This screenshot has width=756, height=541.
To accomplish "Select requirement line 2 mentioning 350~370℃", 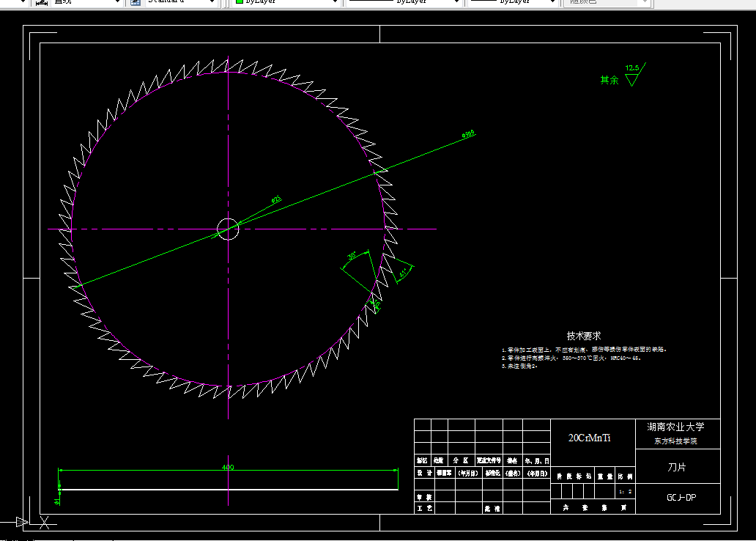I will pyautogui.click(x=571, y=358).
